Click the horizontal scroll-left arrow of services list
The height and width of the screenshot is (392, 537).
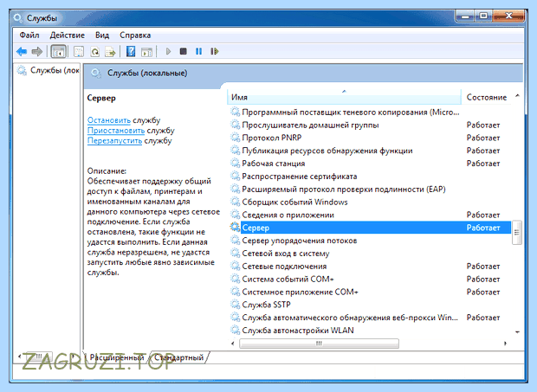coord(233,343)
